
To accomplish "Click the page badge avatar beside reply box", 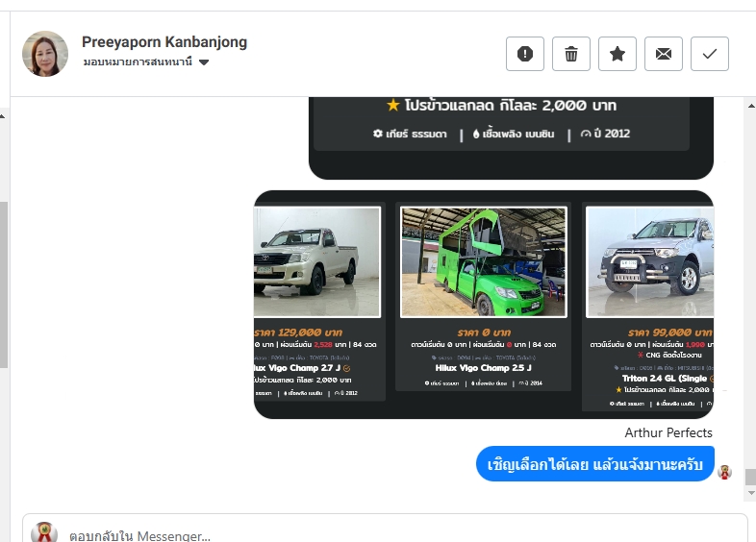I will 44,531.
